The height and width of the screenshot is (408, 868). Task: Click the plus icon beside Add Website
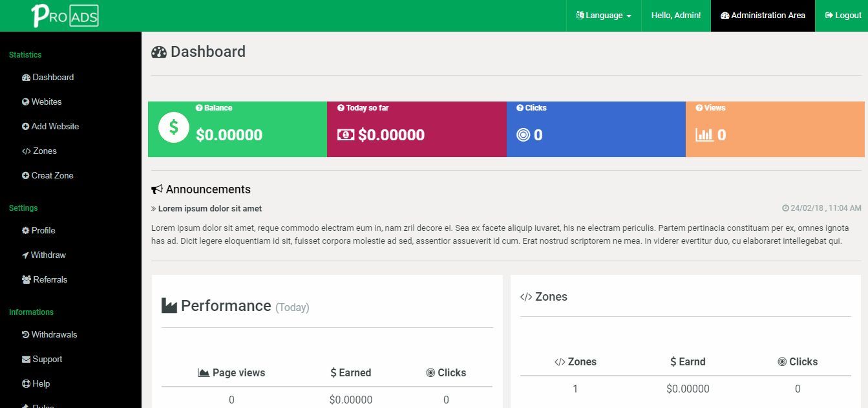pyautogui.click(x=25, y=127)
